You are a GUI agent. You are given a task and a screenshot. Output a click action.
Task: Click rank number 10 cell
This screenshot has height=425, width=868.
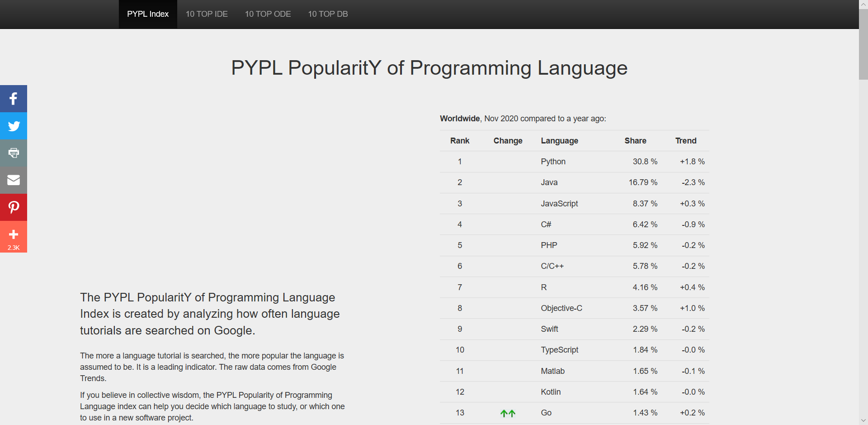(x=460, y=350)
